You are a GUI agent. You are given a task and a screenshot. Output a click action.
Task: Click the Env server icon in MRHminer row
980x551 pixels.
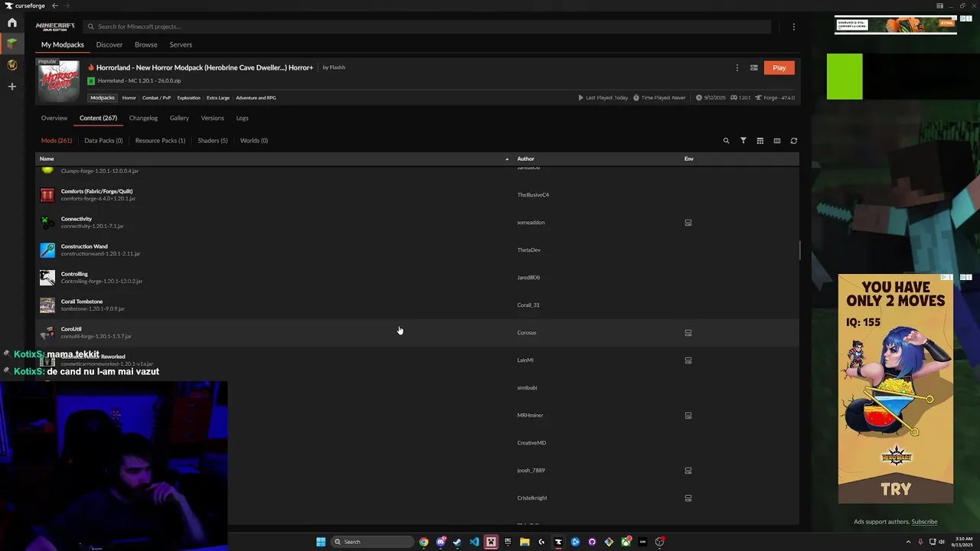(688, 416)
